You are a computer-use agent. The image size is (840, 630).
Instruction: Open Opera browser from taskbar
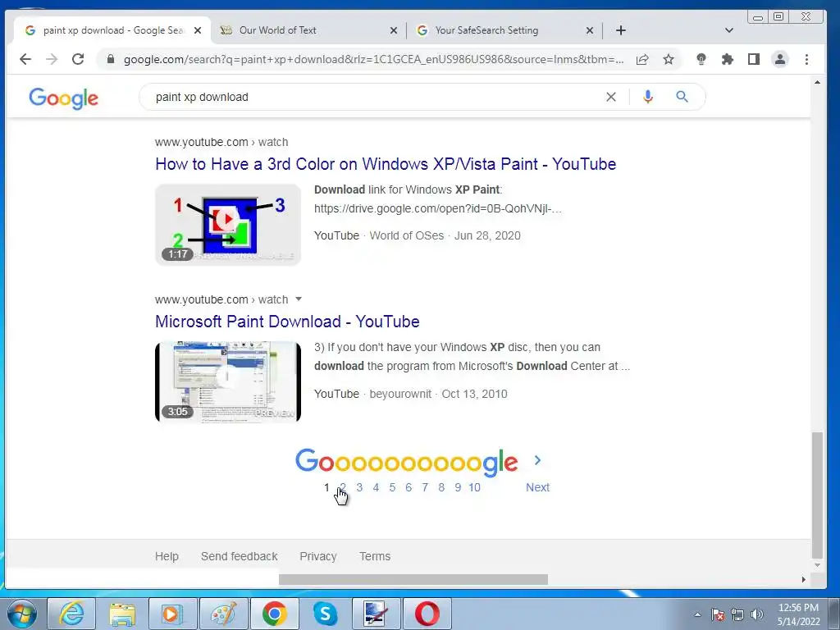pos(427,614)
